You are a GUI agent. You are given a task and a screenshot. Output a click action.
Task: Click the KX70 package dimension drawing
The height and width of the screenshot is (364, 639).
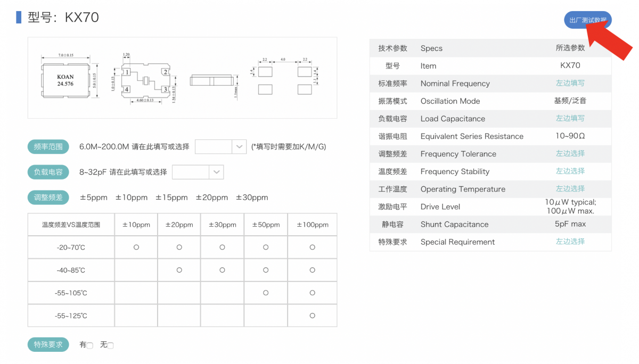[x=182, y=78]
